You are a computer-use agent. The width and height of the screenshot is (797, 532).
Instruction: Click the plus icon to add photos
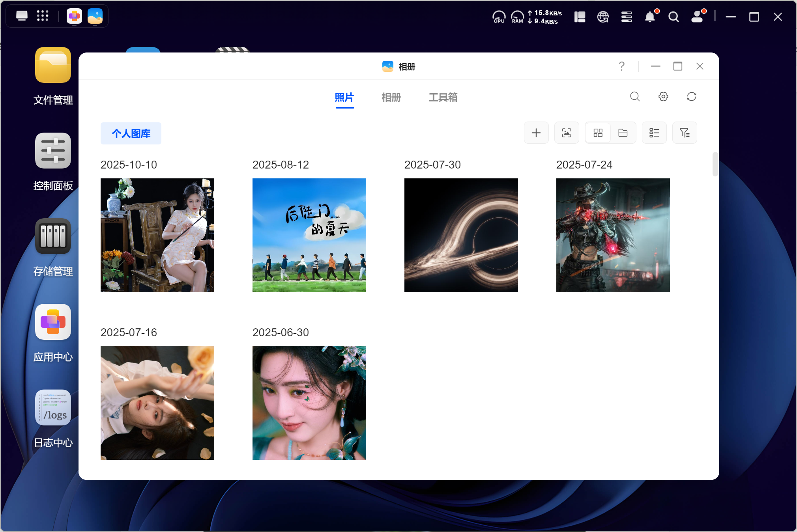(x=536, y=133)
